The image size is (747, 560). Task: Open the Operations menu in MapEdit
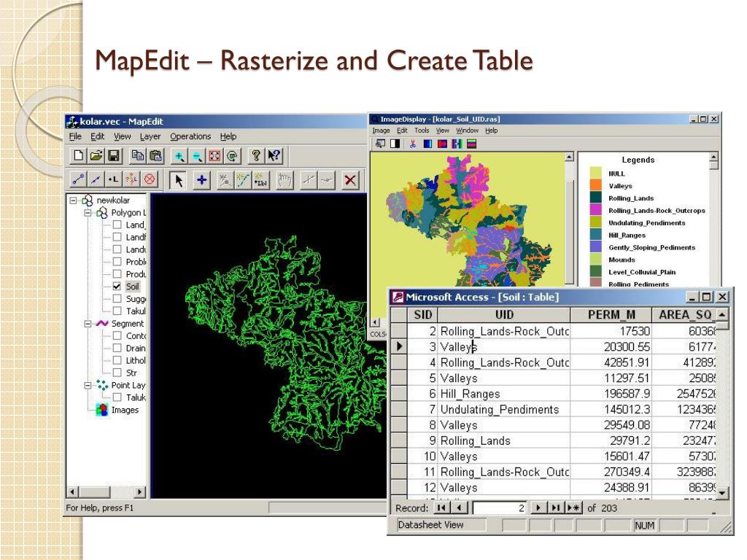pyautogui.click(x=190, y=136)
